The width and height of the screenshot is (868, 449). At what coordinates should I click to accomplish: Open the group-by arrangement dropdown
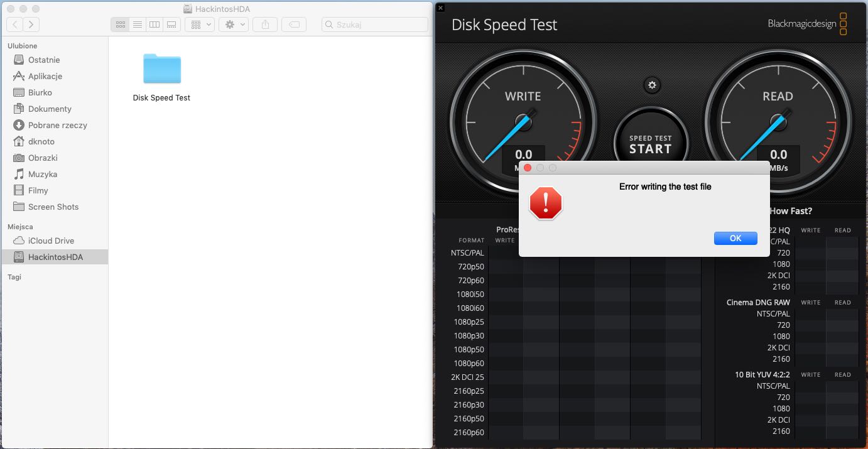tap(201, 24)
